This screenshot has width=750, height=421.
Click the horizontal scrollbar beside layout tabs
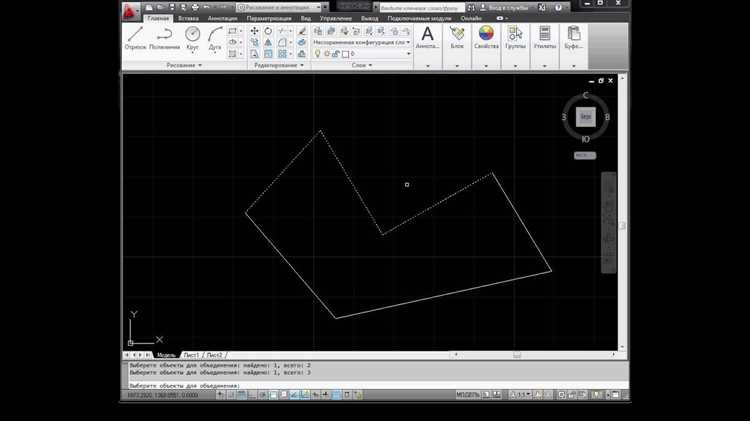pyautogui.click(x=533, y=355)
